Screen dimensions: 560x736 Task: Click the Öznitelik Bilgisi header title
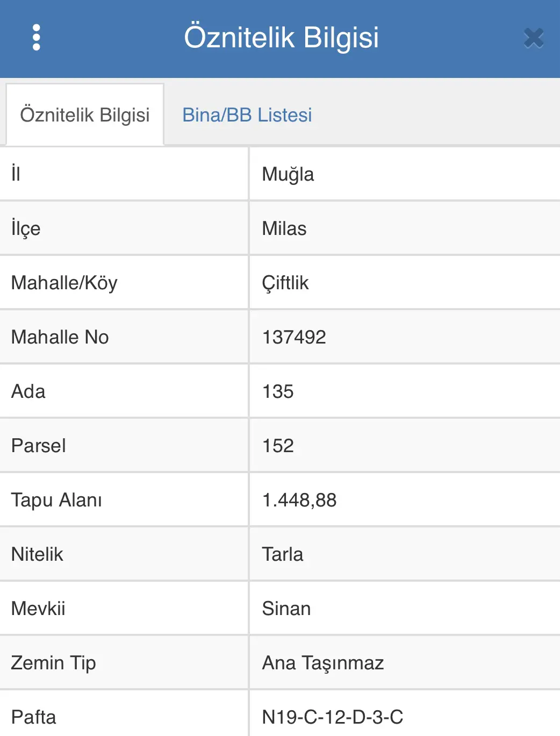tap(282, 38)
